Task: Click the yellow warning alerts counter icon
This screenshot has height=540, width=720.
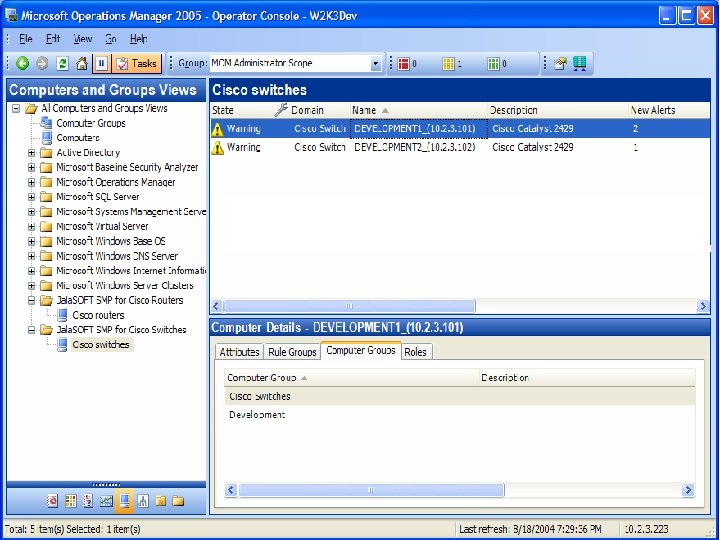Action: [x=448, y=64]
